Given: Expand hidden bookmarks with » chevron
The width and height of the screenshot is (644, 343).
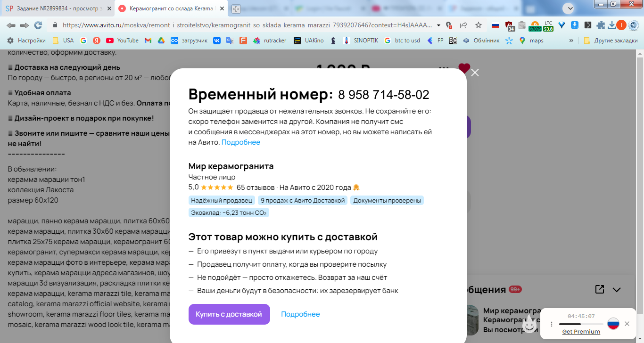Looking at the screenshot, I should click(x=571, y=41).
